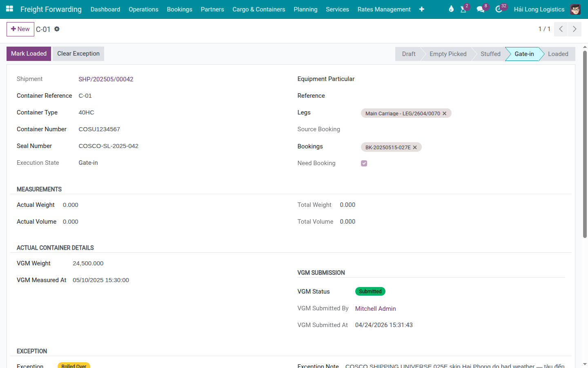Image resolution: width=588 pixels, height=368 pixels.
Task: Click the Execution State Gate-in value
Action: point(88,163)
